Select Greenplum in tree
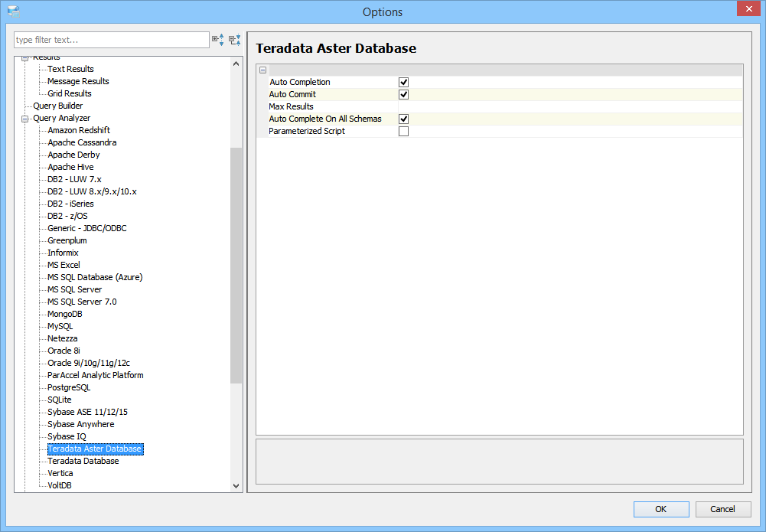Screen dimensions: 766x532 [67, 240]
